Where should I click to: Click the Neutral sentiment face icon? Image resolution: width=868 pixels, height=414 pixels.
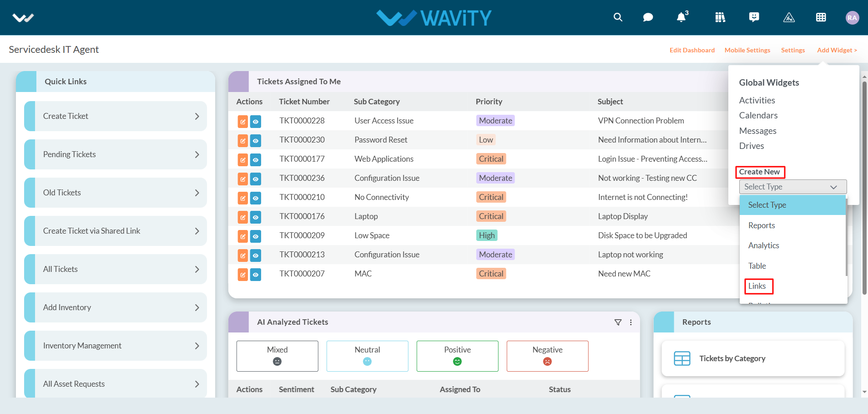[367, 362]
